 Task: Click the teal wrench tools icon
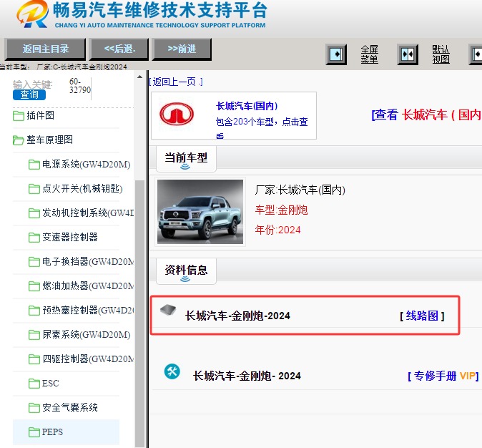pos(172,371)
